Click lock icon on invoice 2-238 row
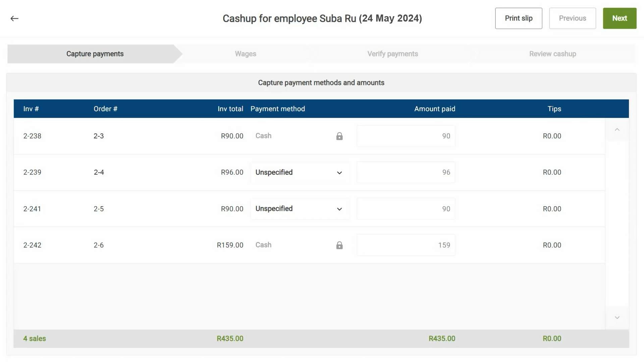Viewport: 644px width, 362px height. (x=339, y=136)
